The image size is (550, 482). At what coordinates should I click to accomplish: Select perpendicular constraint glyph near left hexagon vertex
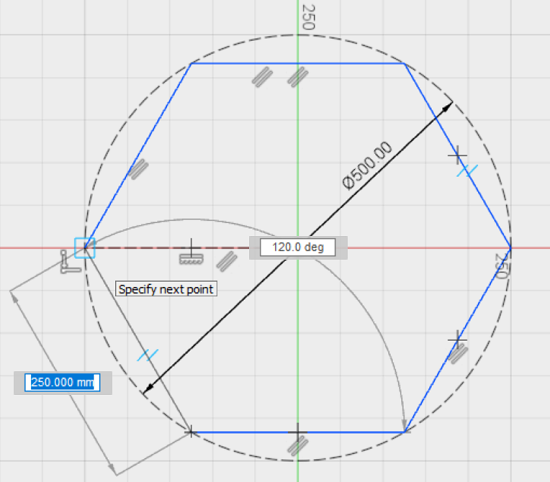coord(70,262)
